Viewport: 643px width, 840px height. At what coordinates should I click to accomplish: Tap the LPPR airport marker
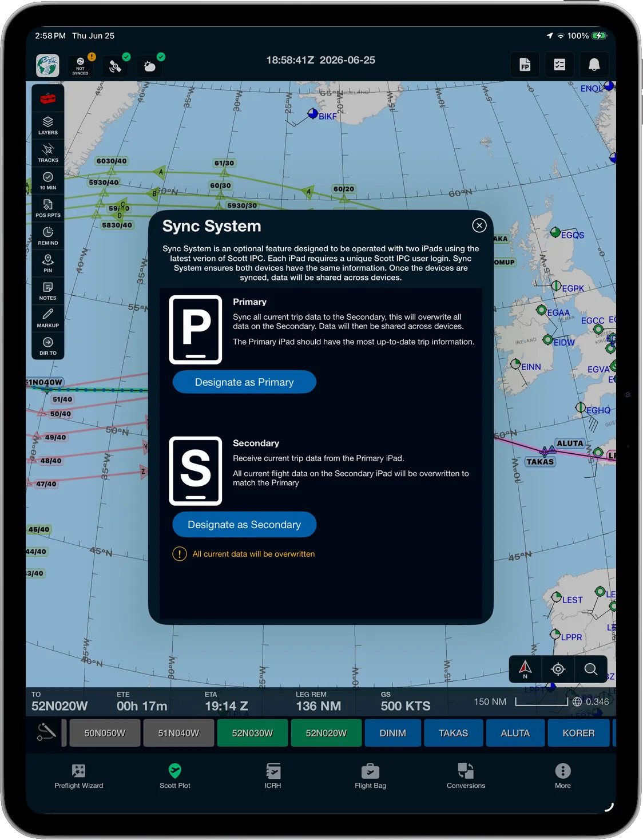(555, 634)
